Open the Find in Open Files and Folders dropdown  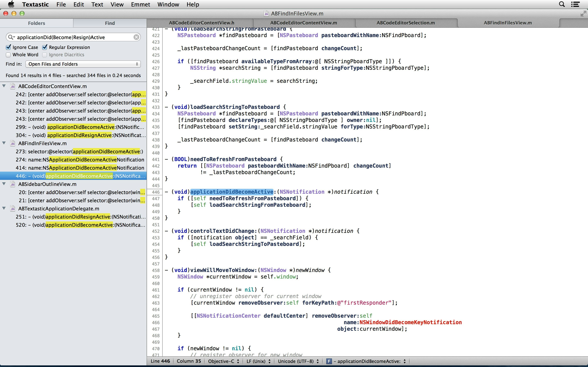(83, 64)
